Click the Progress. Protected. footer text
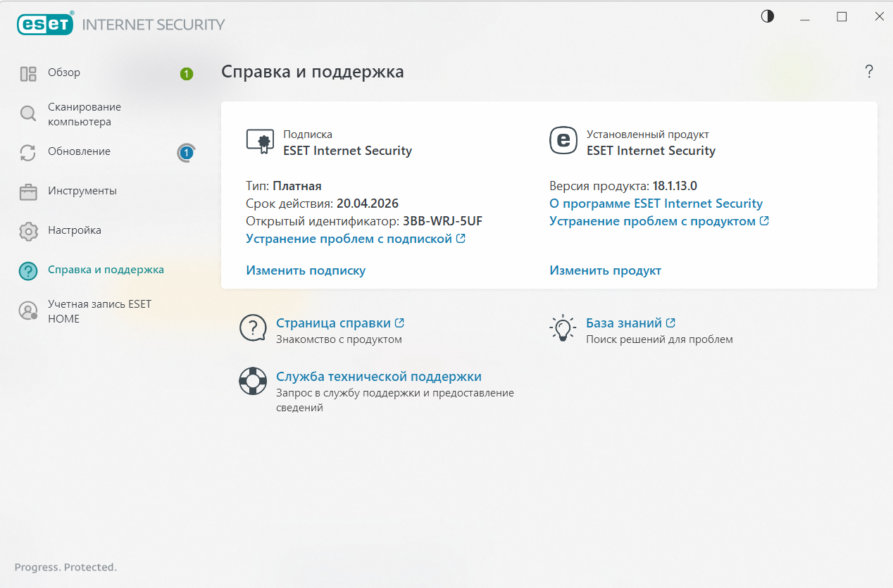 (x=65, y=567)
